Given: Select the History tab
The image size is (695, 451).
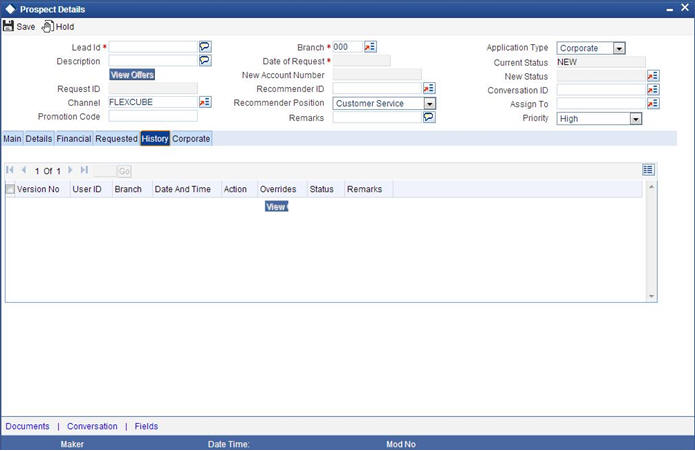Looking at the screenshot, I should [155, 139].
